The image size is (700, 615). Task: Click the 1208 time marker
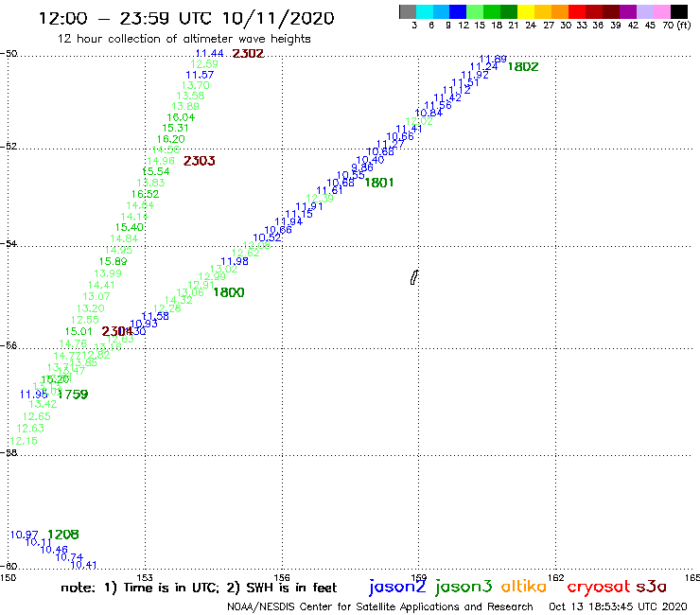tap(63, 535)
